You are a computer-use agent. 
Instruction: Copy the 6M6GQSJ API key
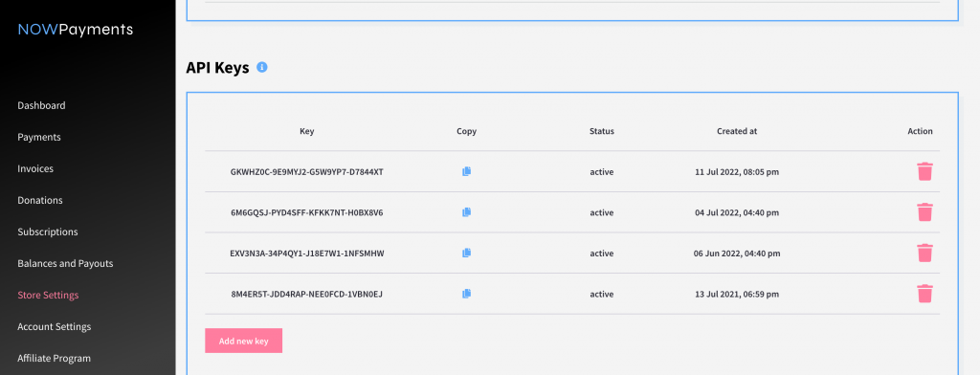click(466, 212)
